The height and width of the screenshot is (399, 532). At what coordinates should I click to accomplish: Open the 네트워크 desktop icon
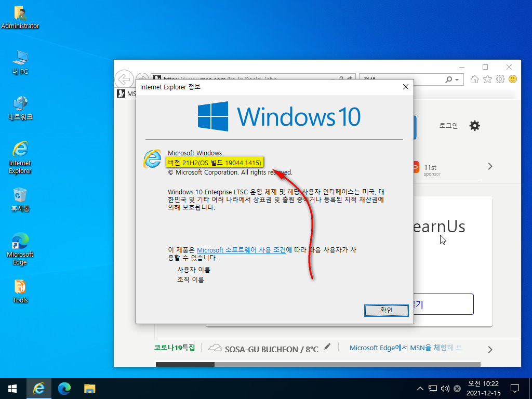[20, 108]
